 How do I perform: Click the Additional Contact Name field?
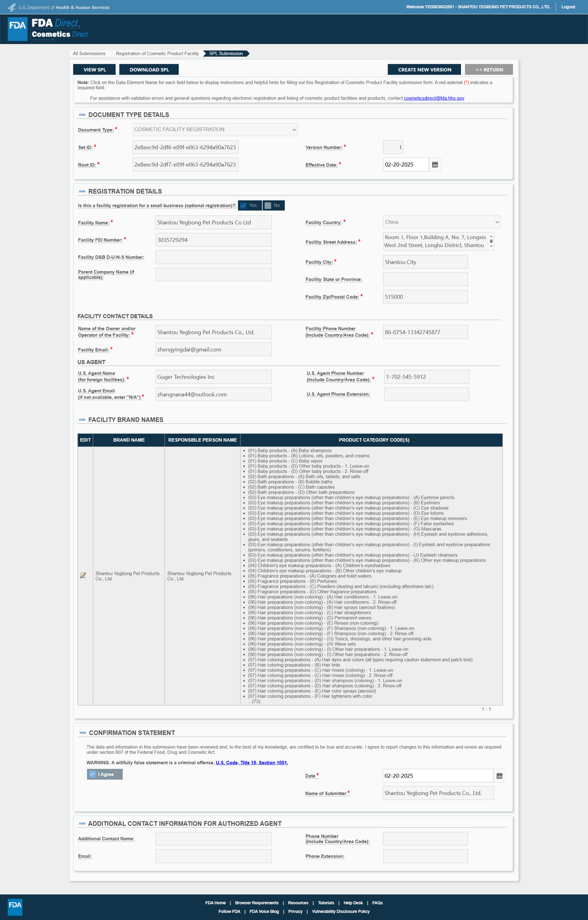pyautogui.click(x=214, y=839)
